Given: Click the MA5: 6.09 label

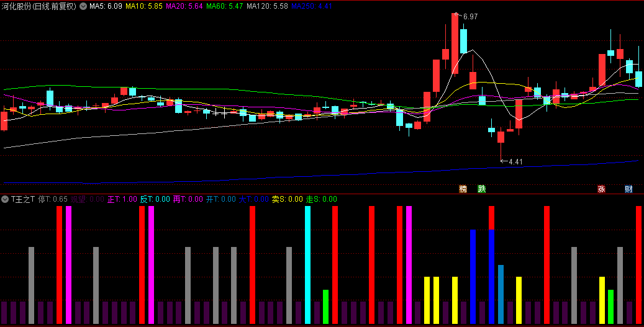Looking at the screenshot, I should 106,6.
